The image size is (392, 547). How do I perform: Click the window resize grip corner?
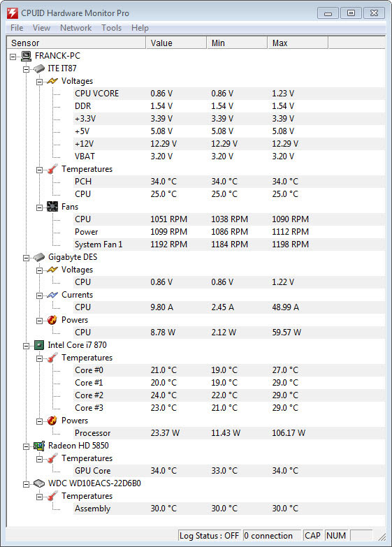[382, 537]
